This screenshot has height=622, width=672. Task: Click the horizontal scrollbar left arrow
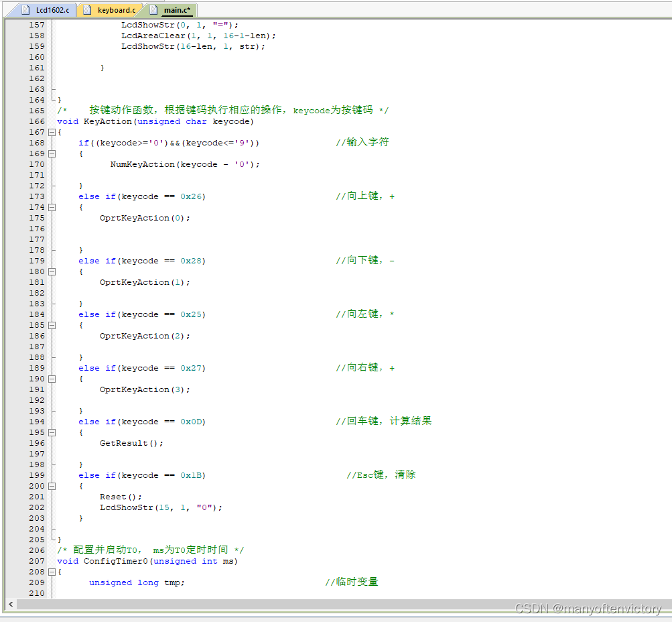(x=11, y=605)
